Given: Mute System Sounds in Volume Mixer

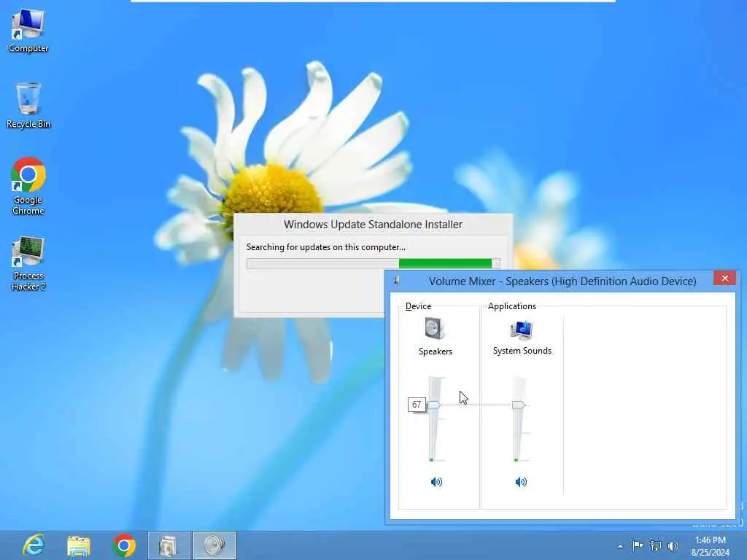Looking at the screenshot, I should (x=521, y=482).
